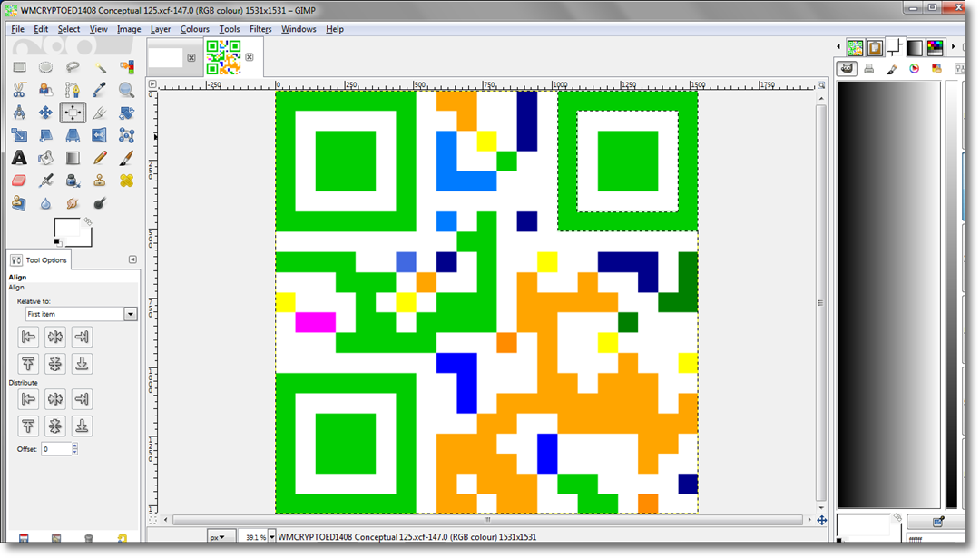Select the Select by Colour tool
980x558 pixels.
(126, 67)
